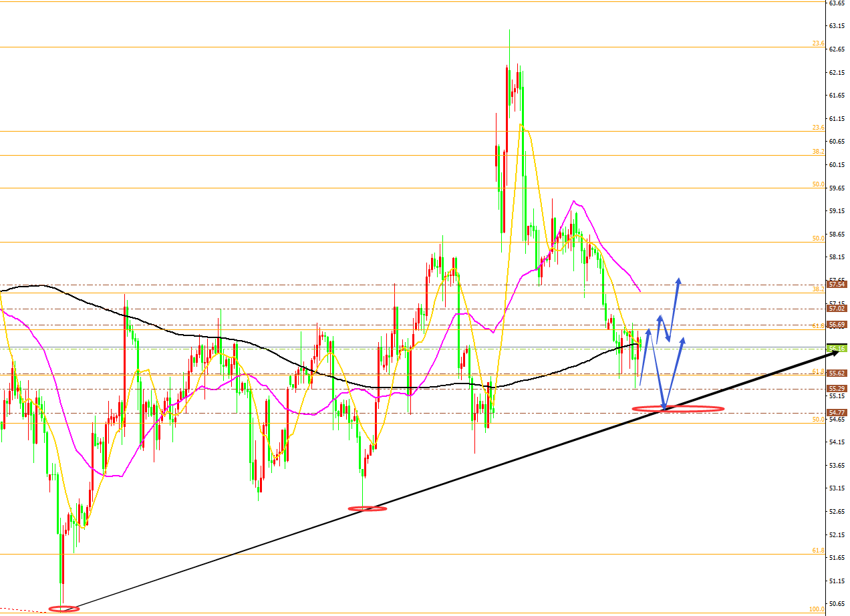Click the 54.77 support level label

837,413
